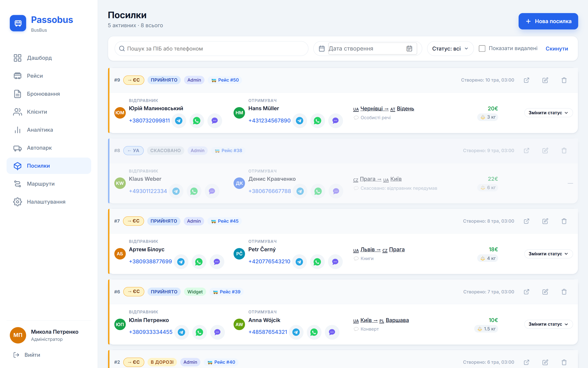This screenshot has width=588, height=368.
Task: Enable the Показати видалені checkbox
Action: click(x=482, y=48)
